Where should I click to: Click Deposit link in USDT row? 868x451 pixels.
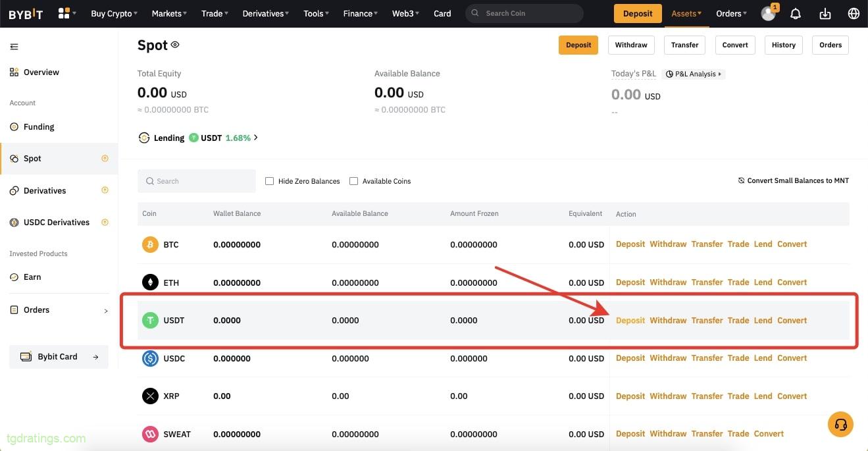[630, 321]
